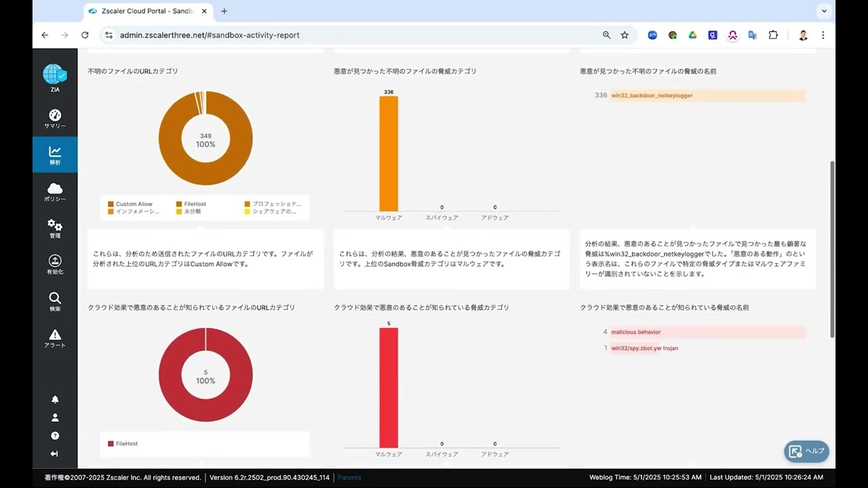868x488 pixels.
Task: Toggle the Custom Allow legend entry
Action: (x=130, y=203)
